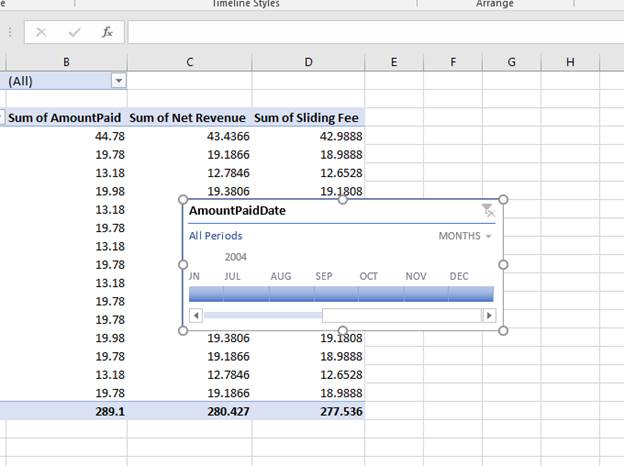Select column B header
Image resolution: width=624 pixels, height=466 pixels.
coord(66,62)
